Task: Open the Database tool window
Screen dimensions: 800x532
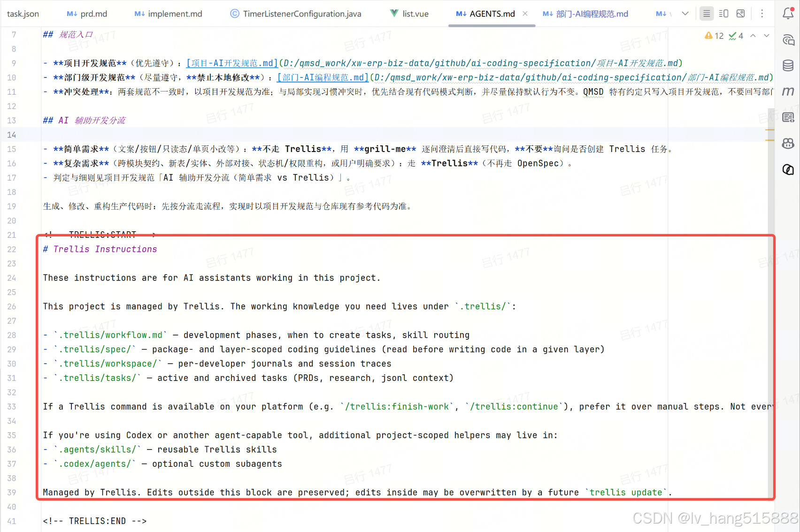Action: coord(788,66)
